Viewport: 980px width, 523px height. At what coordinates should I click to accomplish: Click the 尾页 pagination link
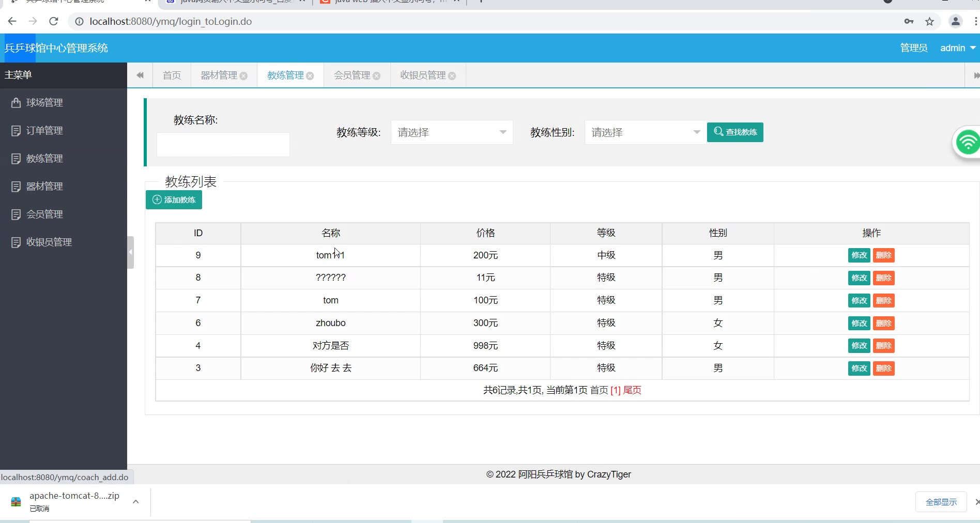632,390
